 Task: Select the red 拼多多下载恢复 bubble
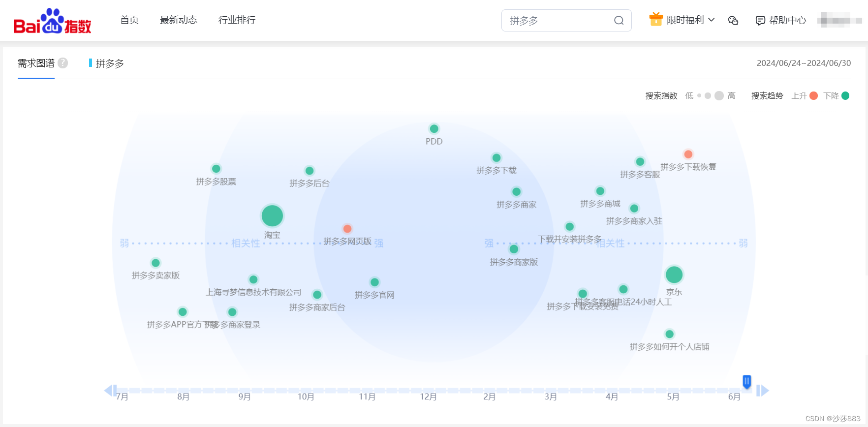[688, 154]
